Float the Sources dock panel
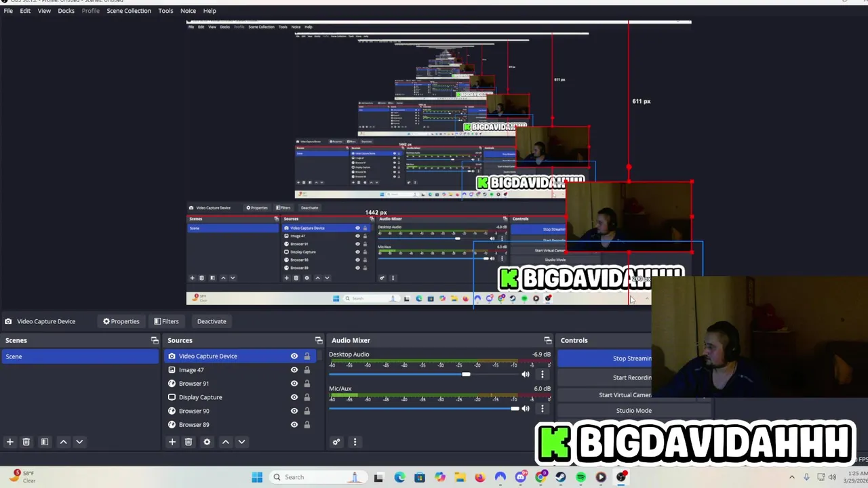Viewport: 868px width, 488px height. click(319, 340)
